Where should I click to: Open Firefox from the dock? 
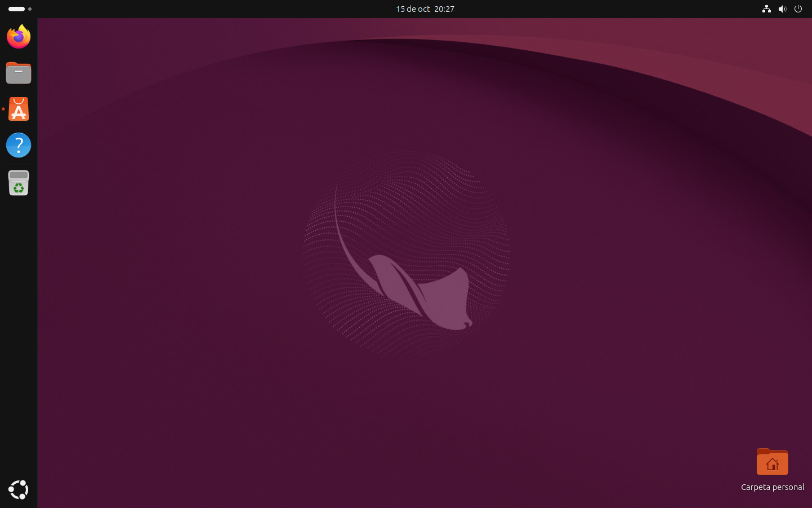click(x=19, y=37)
